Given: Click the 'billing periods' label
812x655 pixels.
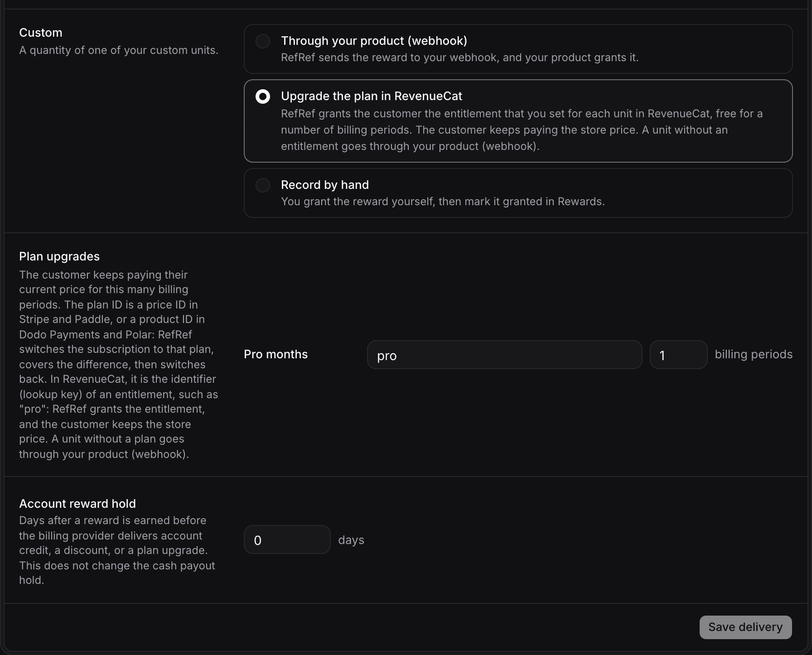Looking at the screenshot, I should tap(754, 354).
